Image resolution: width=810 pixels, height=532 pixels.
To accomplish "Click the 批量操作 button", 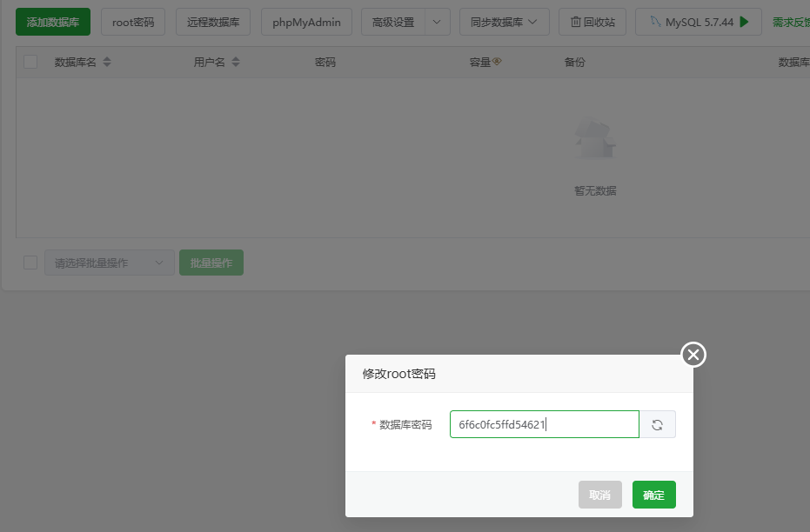I will (x=211, y=262).
